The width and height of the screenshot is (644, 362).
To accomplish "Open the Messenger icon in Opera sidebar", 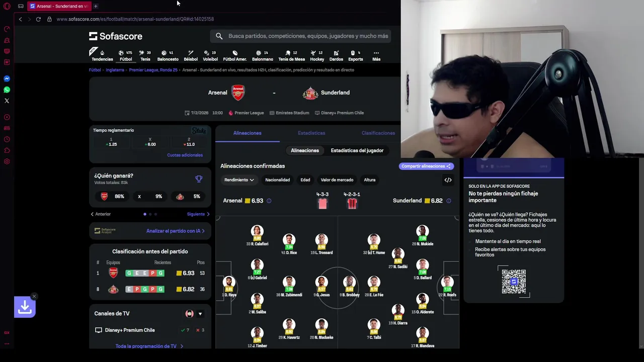I will point(7,78).
